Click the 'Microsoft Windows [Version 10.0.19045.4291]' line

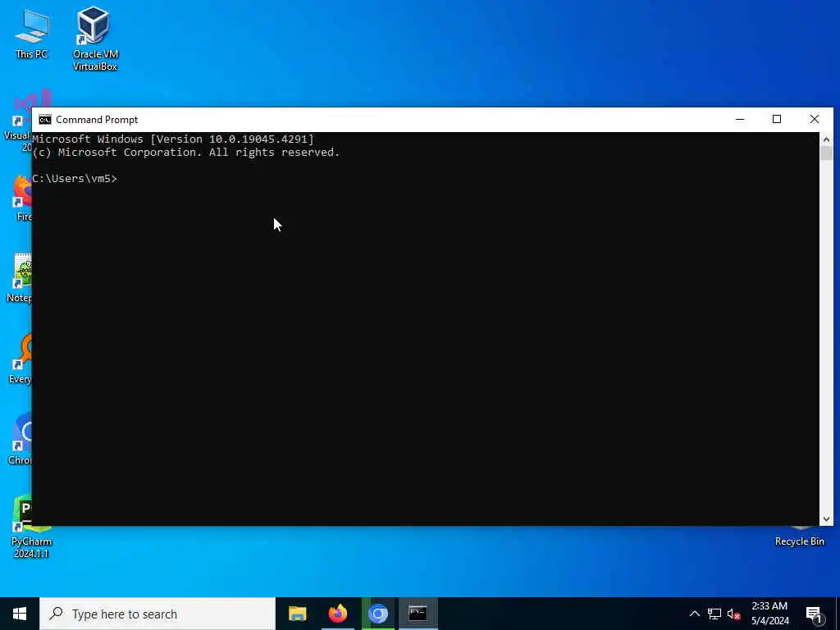pos(173,139)
